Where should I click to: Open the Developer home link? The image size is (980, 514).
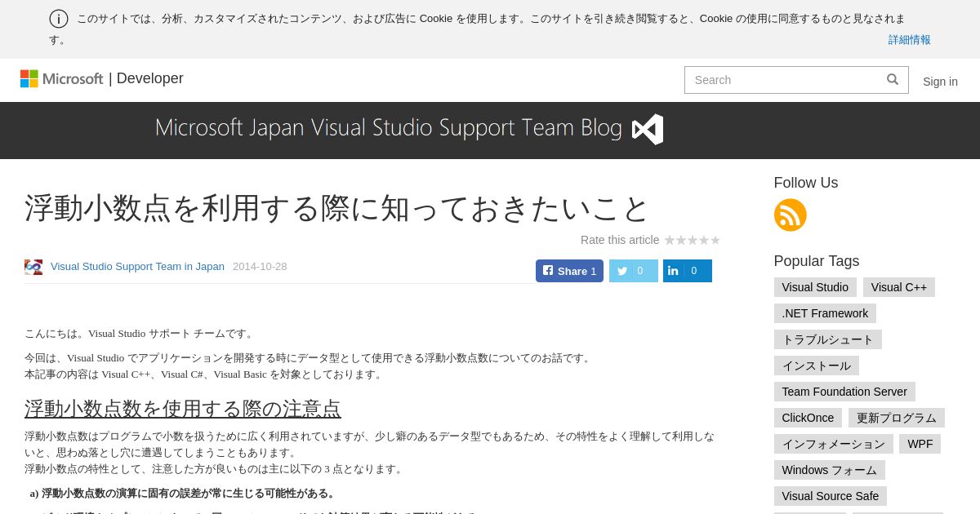149,78
